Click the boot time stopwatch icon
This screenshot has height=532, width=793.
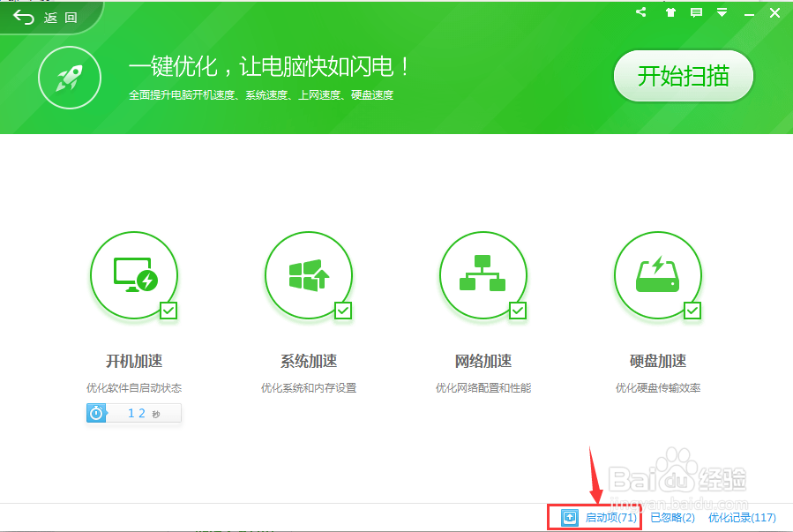click(x=96, y=413)
